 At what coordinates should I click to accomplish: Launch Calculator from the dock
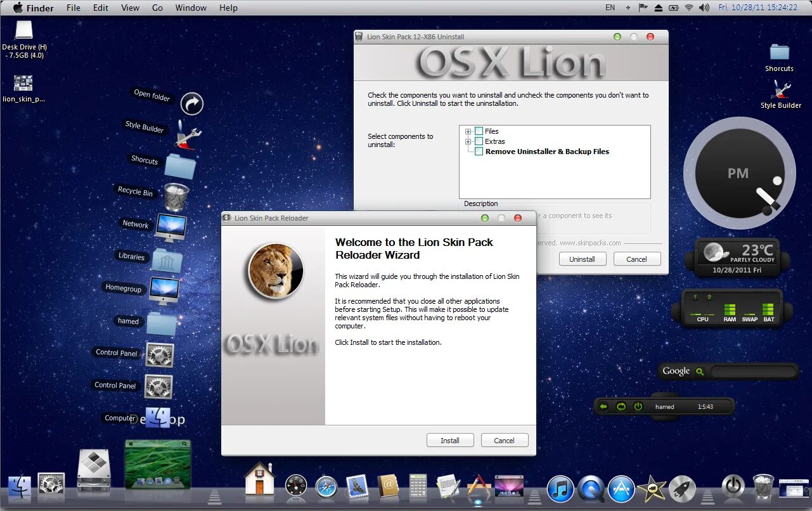click(x=418, y=486)
